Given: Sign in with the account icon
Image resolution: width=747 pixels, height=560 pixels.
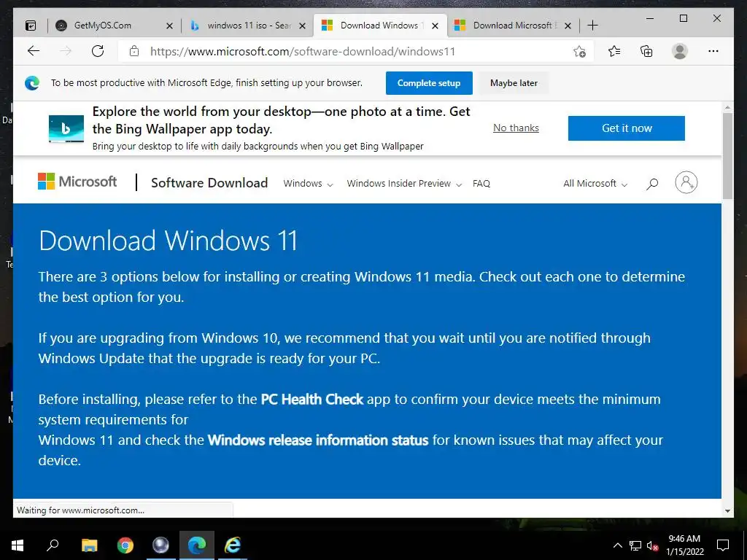Looking at the screenshot, I should [x=686, y=182].
